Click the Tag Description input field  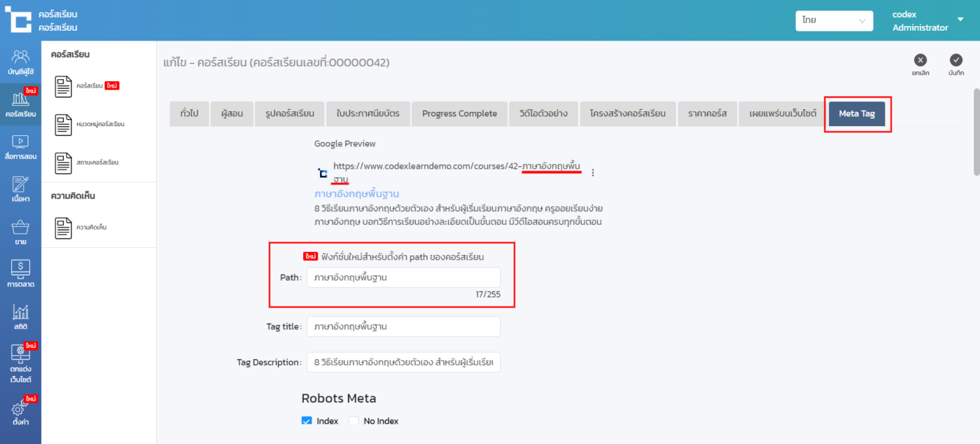coord(403,362)
